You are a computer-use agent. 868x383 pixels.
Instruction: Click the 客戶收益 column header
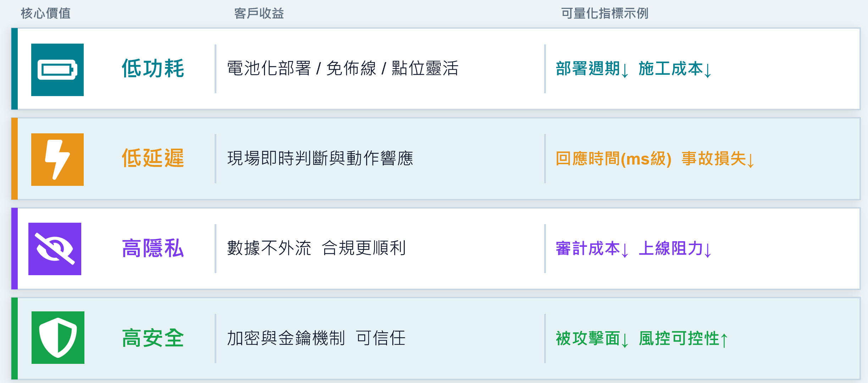click(x=259, y=13)
